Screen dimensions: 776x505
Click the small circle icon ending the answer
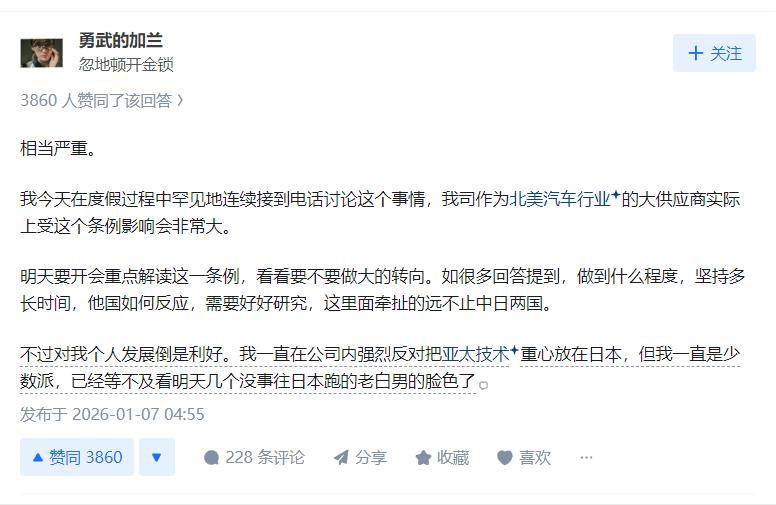click(x=484, y=384)
